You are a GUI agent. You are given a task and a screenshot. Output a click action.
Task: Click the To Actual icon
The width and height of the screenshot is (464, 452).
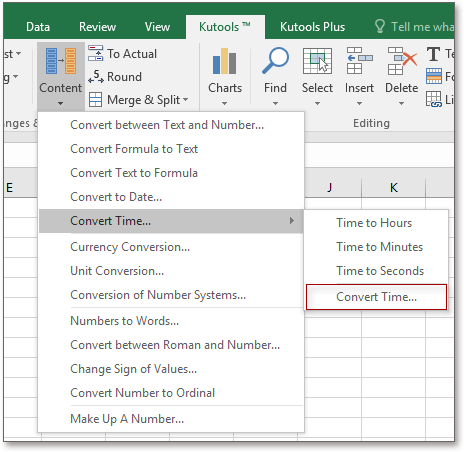[95, 53]
